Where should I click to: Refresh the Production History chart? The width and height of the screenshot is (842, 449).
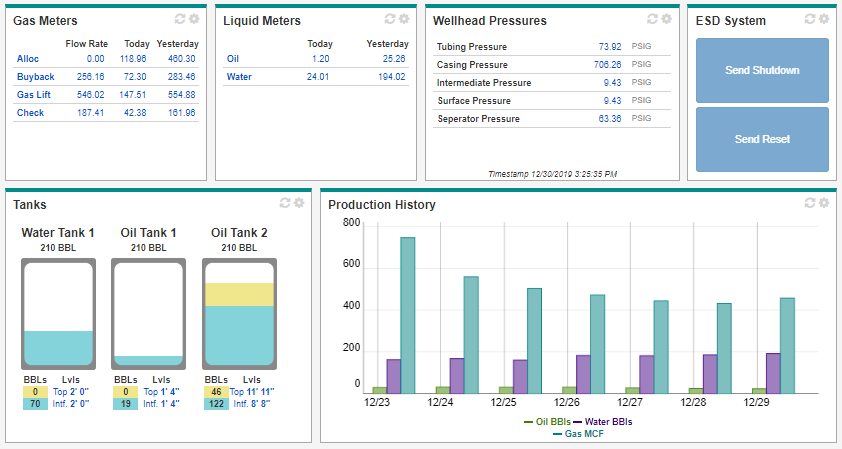coord(811,203)
